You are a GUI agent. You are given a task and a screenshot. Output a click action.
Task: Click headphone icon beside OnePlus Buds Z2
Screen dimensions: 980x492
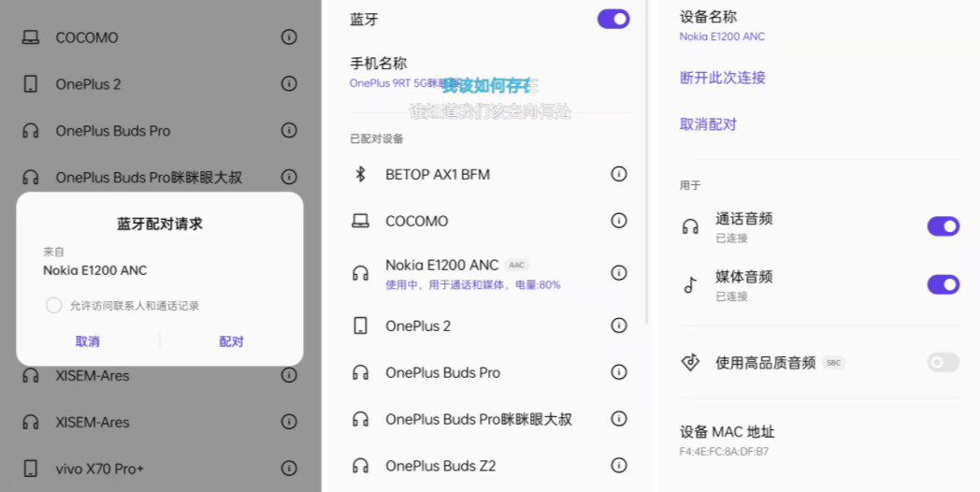[x=360, y=466]
